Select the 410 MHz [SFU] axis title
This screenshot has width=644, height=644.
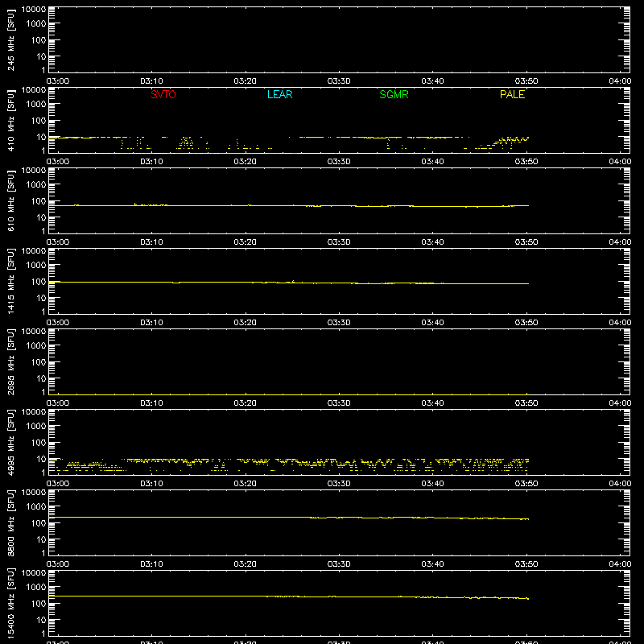[10, 120]
